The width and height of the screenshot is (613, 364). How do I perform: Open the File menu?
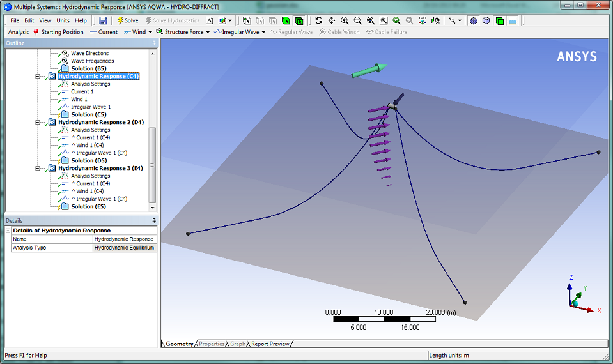(15, 20)
